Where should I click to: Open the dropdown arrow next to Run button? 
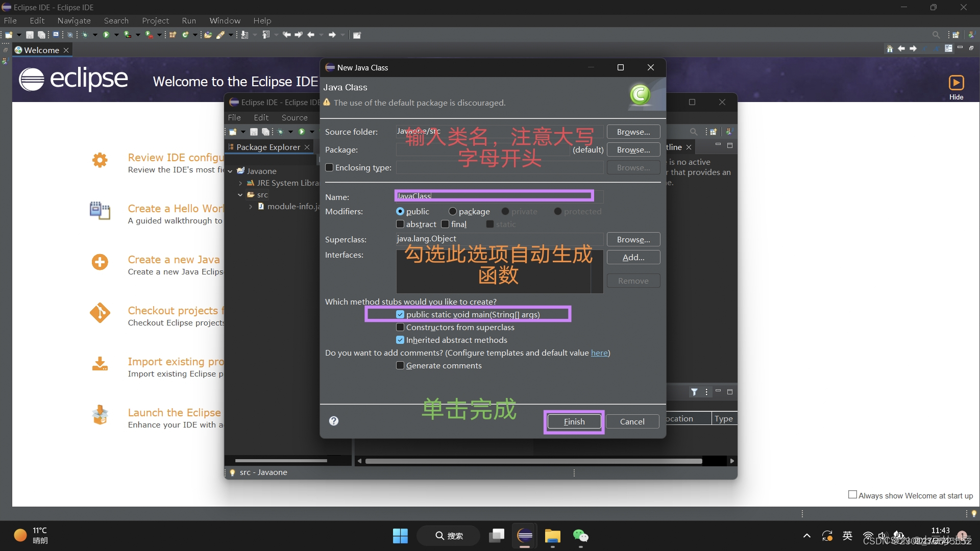(x=116, y=35)
